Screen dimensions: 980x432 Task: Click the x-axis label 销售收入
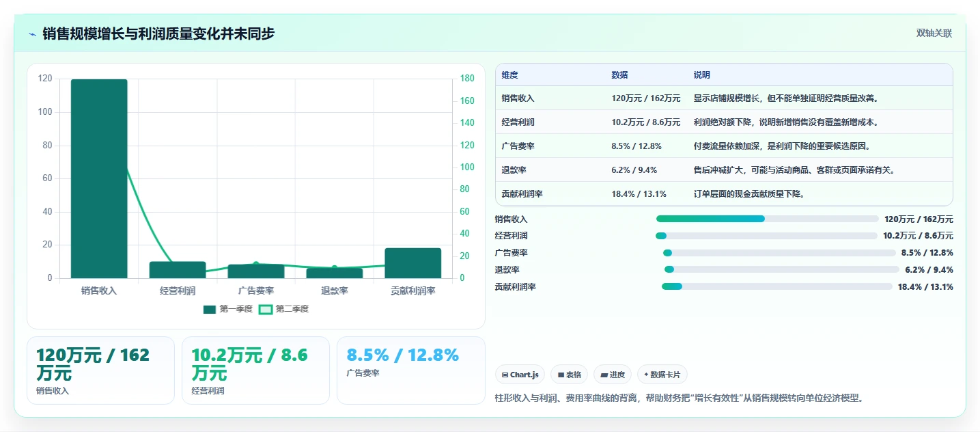tap(99, 291)
